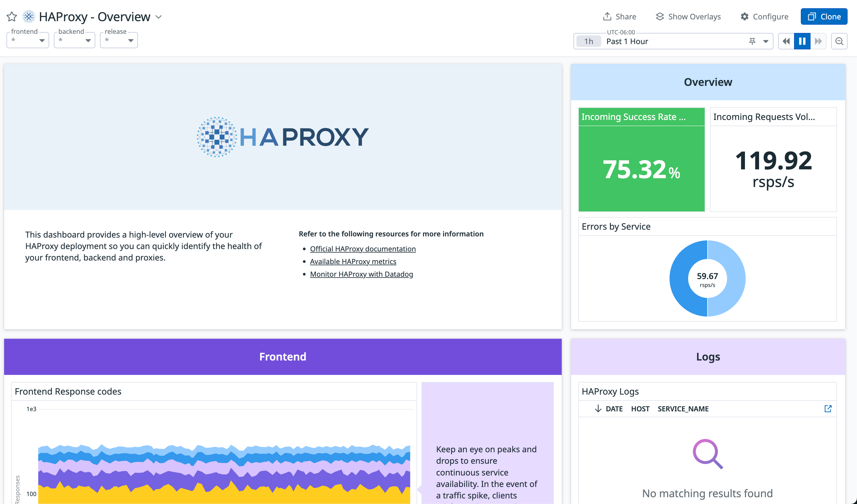The height and width of the screenshot is (504, 857).
Task: Click the Share button
Action: (x=620, y=17)
